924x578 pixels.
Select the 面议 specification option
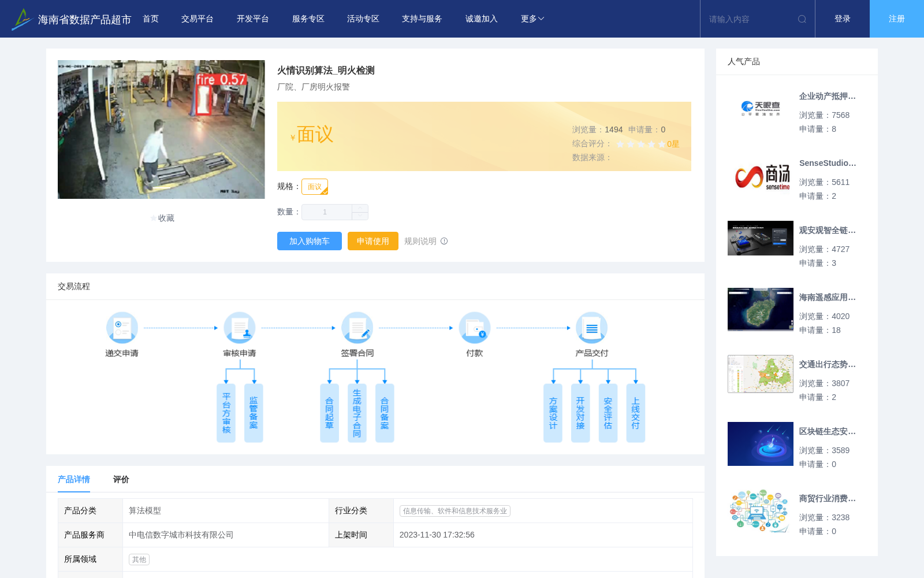315,187
